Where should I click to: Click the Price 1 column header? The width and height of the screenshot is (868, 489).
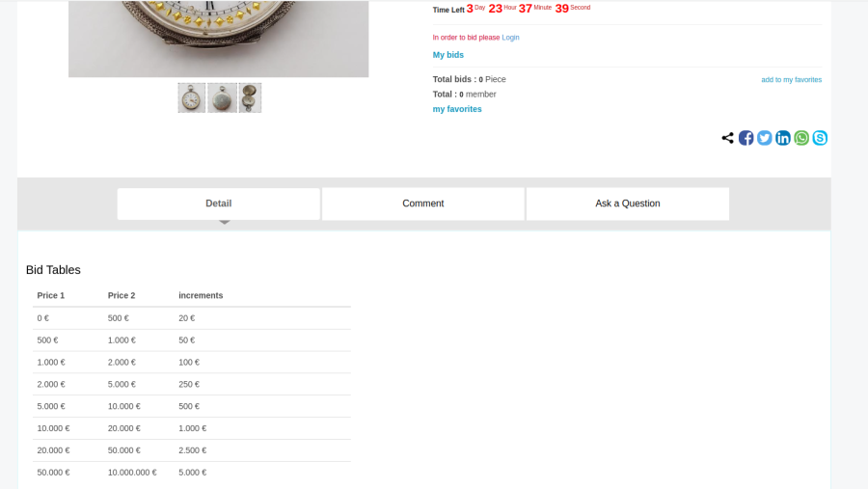click(x=50, y=295)
